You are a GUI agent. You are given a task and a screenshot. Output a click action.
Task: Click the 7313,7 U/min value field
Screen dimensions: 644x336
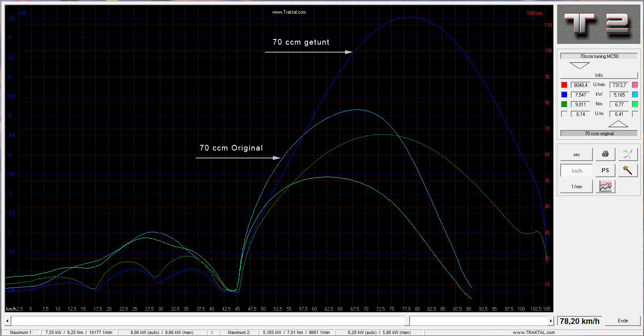619,85
